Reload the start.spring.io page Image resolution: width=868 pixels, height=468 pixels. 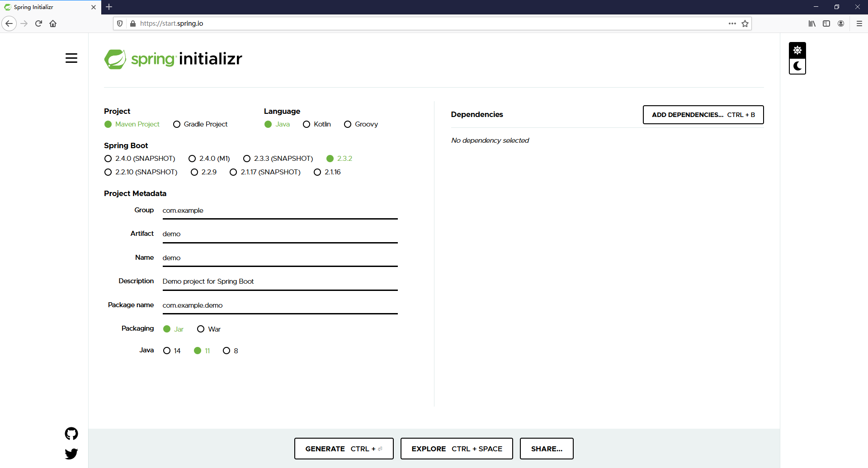(38, 23)
